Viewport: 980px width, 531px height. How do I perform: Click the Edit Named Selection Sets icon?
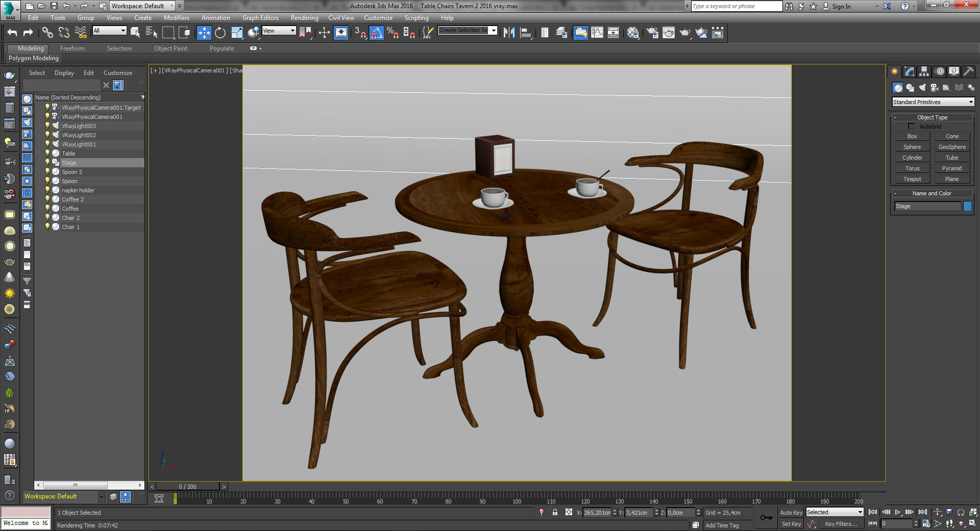coord(428,33)
